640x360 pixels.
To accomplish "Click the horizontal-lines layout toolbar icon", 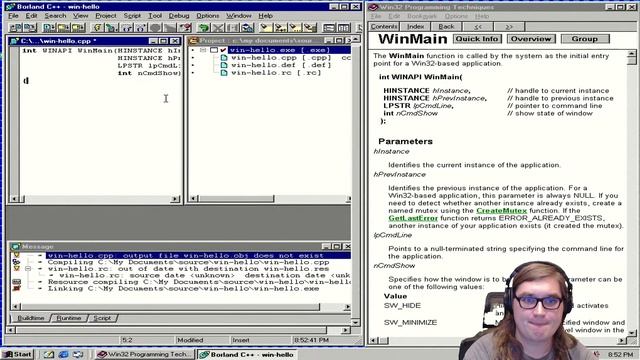I will pyautogui.click(x=329, y=28).
